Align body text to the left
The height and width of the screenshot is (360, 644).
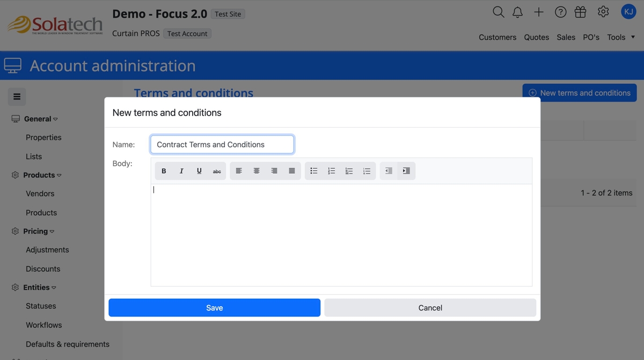tap(239, 171)
